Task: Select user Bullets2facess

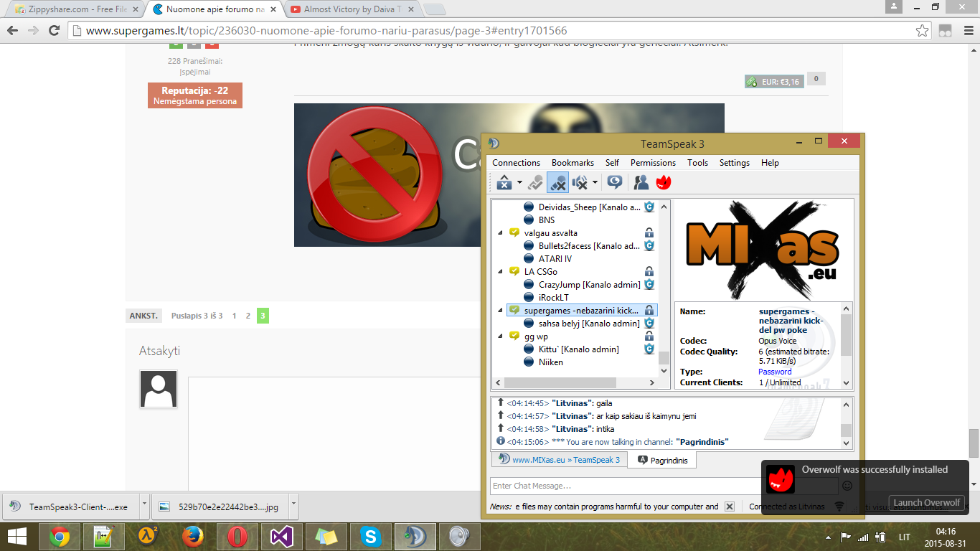Action: 590,246
